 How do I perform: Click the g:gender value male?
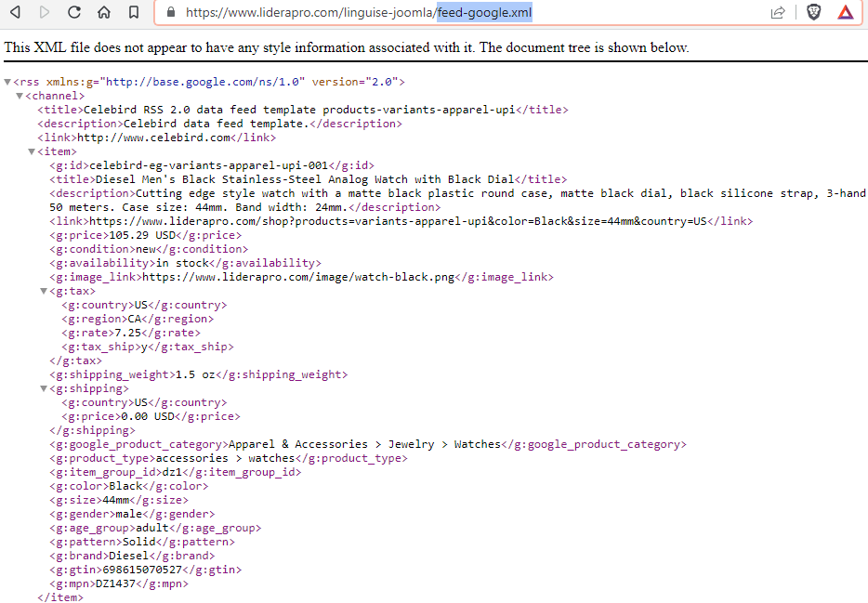(129, 514)
